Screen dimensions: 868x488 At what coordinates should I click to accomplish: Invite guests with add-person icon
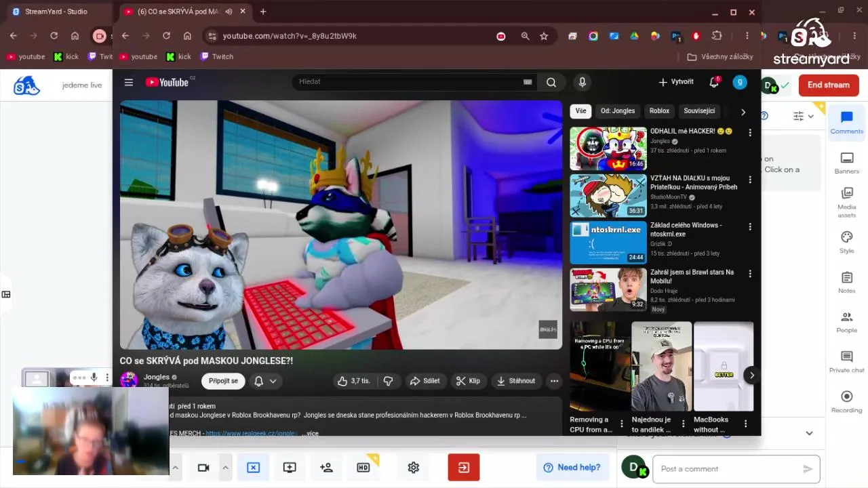tap(326, 468)
